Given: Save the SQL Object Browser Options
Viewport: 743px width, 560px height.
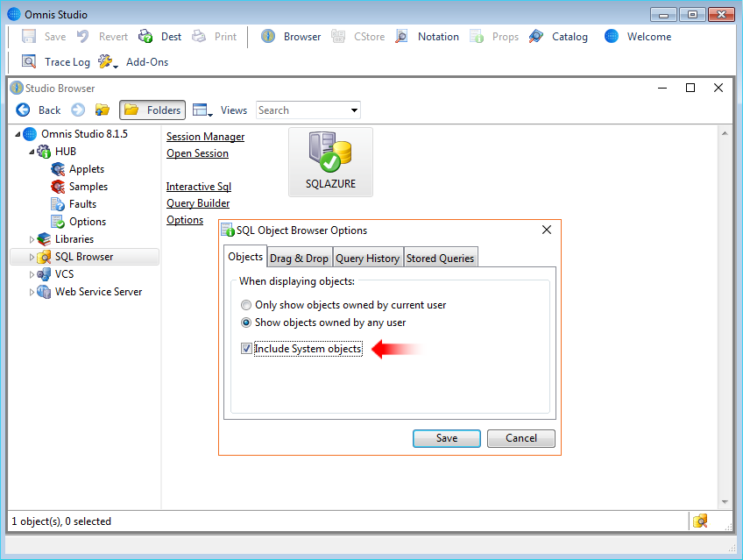Looking at the screenshot, I should click(446, 438).
